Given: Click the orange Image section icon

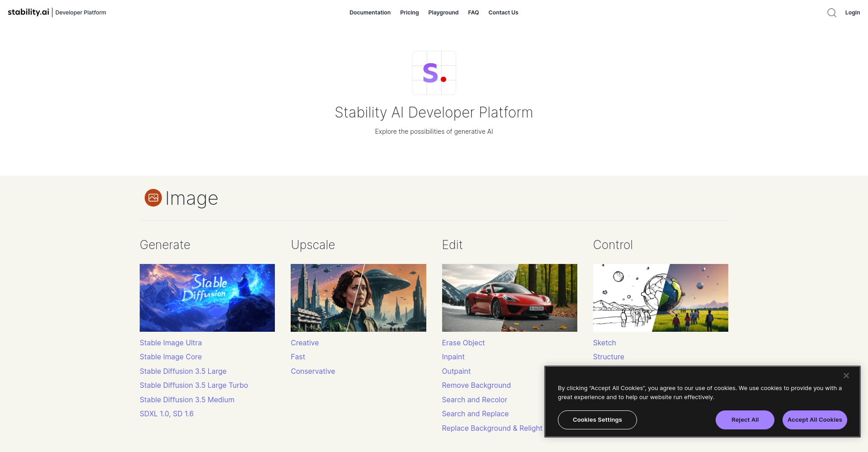Looking at the screenshot, I should 153,198.
